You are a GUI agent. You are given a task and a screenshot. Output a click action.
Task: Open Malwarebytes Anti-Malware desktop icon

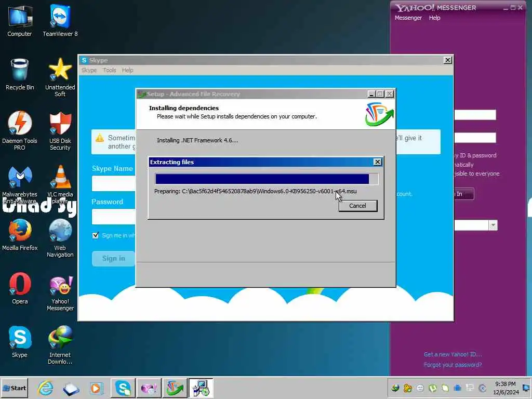click(x=20, y=184)
